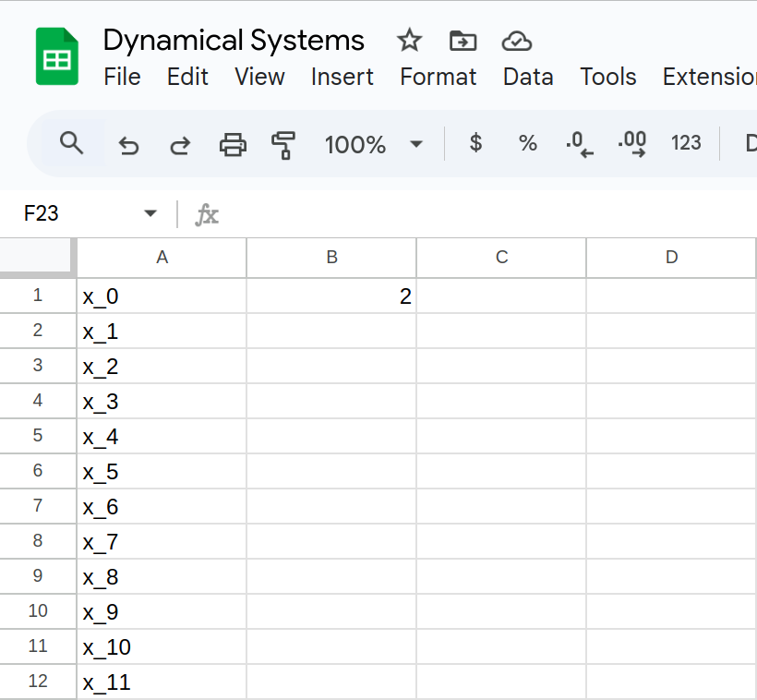Click the move to folder icon

tap(463, 41)
